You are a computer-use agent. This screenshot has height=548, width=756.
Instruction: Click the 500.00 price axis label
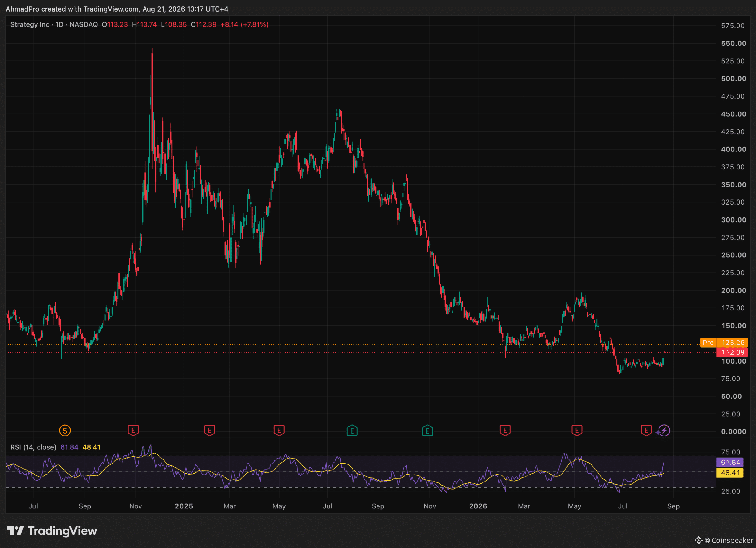click(x=734, y=78)
